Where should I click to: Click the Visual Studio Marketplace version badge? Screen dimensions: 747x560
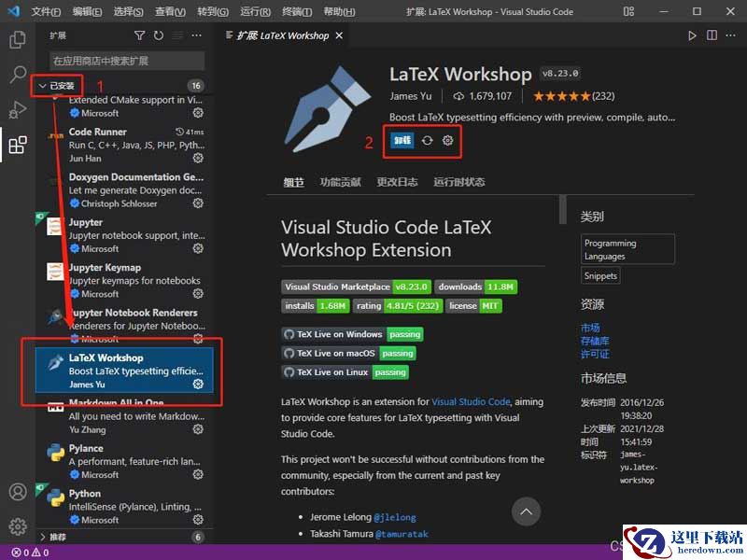point(357,287)
